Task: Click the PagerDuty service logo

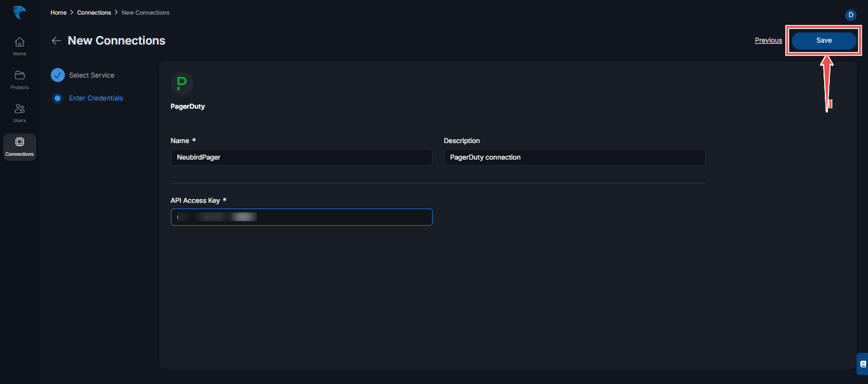Action: pos(182,83)
